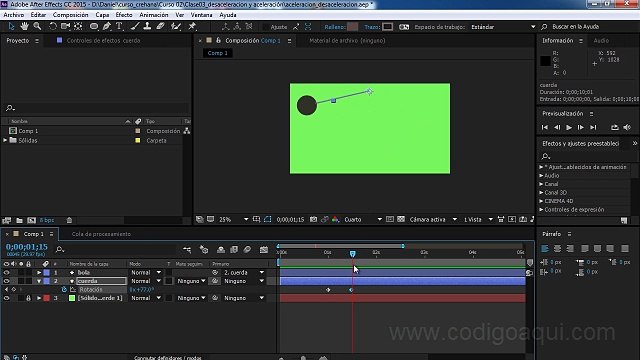Click the blue label color of bola layer
The image size is (640, 360).
tap(47, 272)
